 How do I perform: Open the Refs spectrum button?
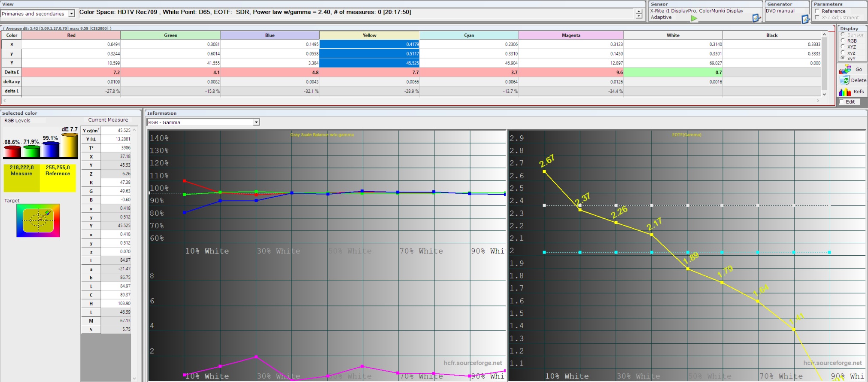pos(852,92)
